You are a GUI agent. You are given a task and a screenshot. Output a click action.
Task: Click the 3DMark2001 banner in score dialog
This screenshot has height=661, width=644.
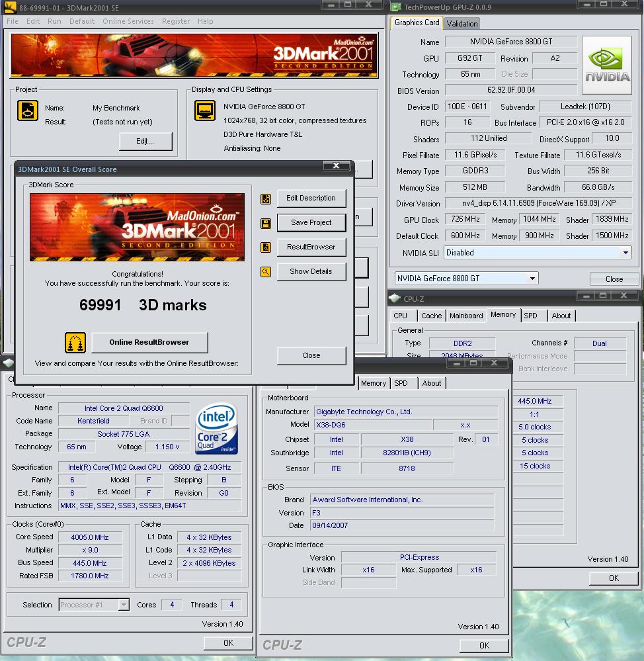click(137, 227)
